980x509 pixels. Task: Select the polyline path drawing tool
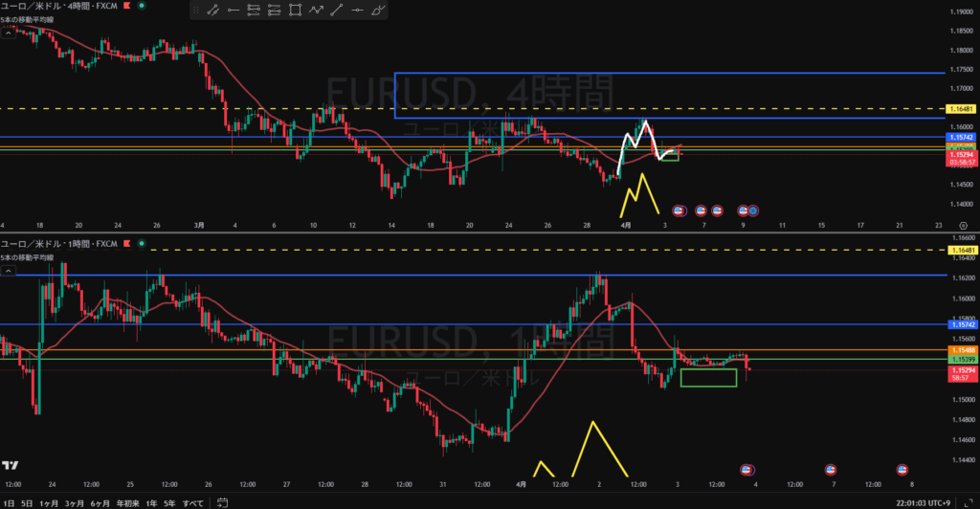point(316,11)
